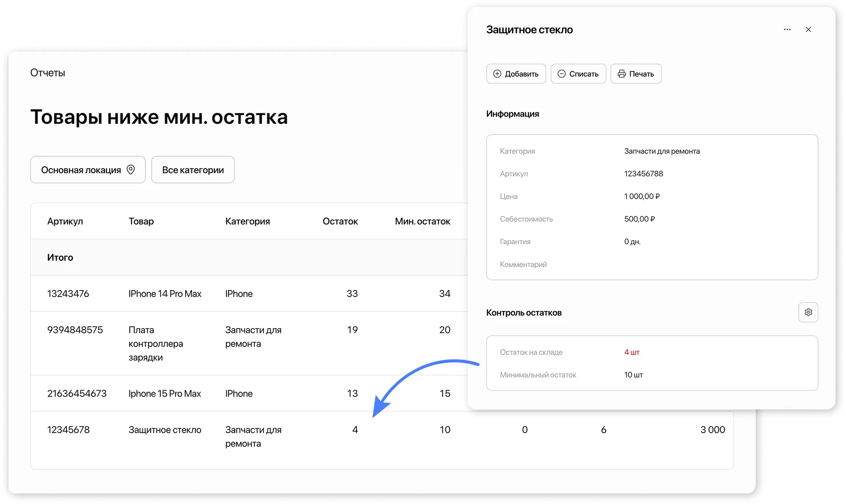Click the Минимальный остаток value 10 шт
The width and height of the screenshot is (846, 504).
point(633,374)
